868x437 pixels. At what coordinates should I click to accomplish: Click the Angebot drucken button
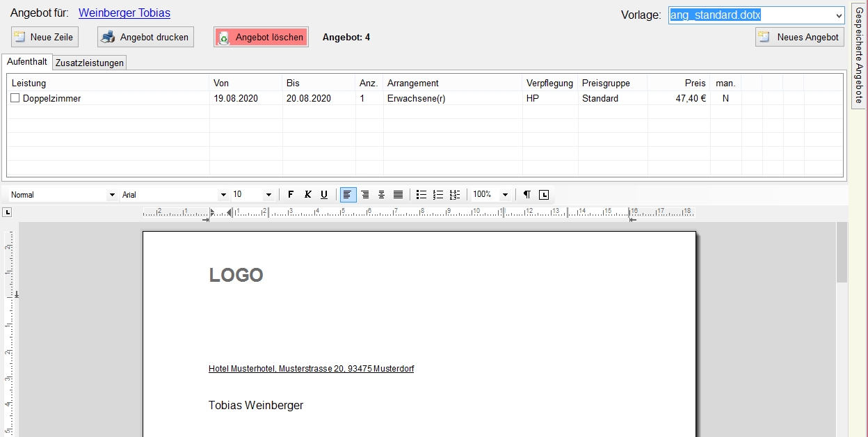pos(145,37)
